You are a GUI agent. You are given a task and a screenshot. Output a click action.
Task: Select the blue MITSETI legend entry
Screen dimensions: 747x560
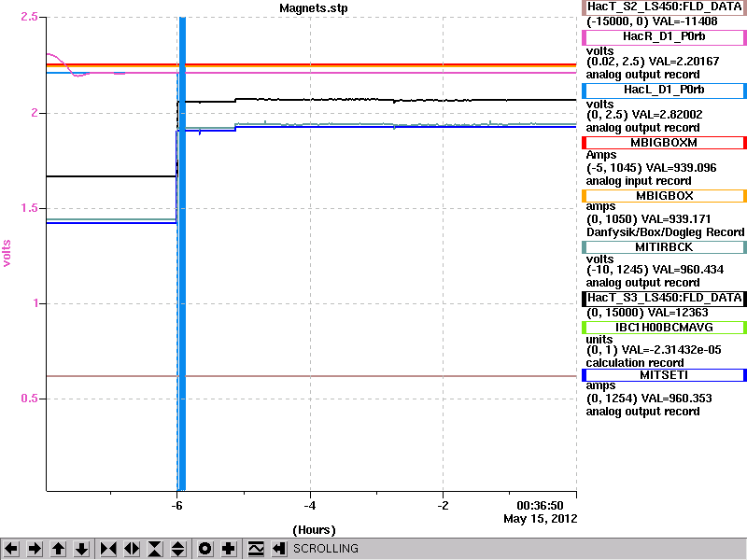(664, 375)
